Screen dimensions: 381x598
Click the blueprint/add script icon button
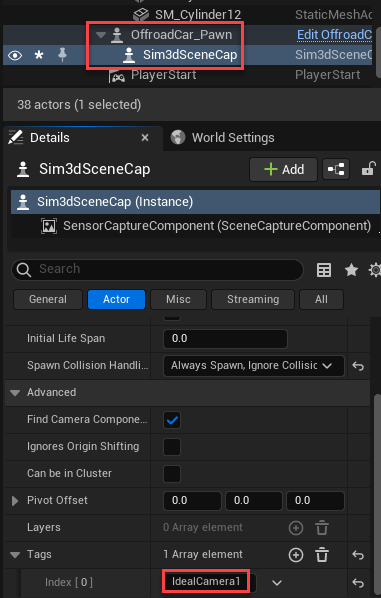[x=336, y=169]
